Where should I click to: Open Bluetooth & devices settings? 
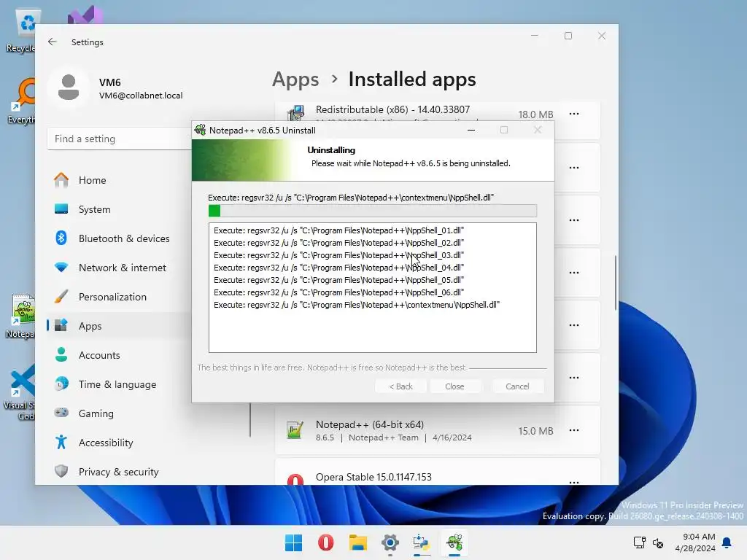(119, 238)
